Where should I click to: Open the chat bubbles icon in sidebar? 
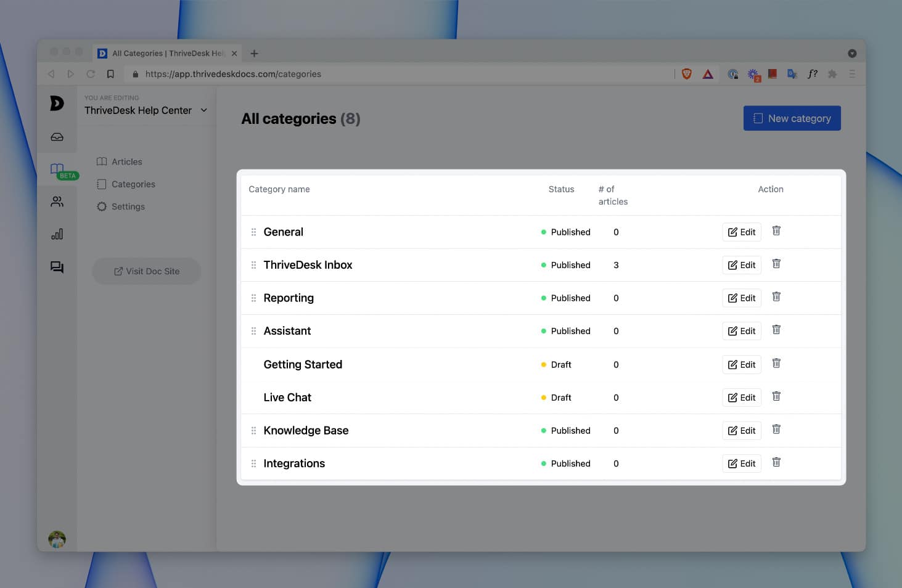pos(57,267)
